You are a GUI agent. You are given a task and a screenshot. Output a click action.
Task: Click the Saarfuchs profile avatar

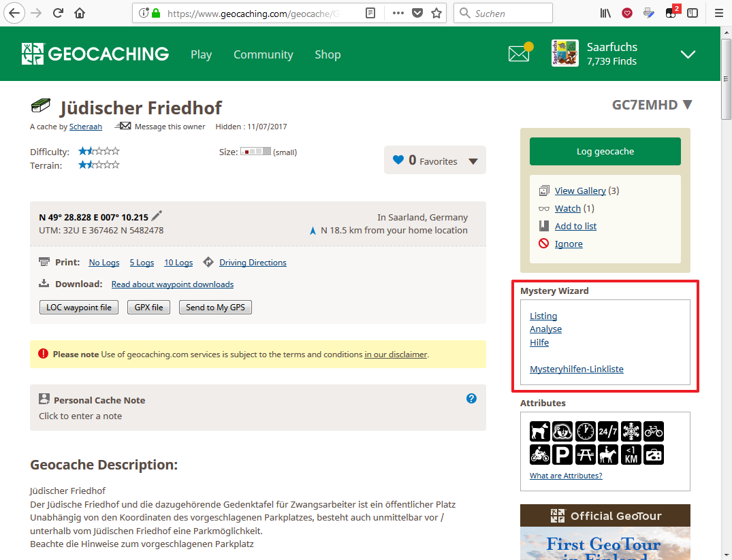[565, 53]
